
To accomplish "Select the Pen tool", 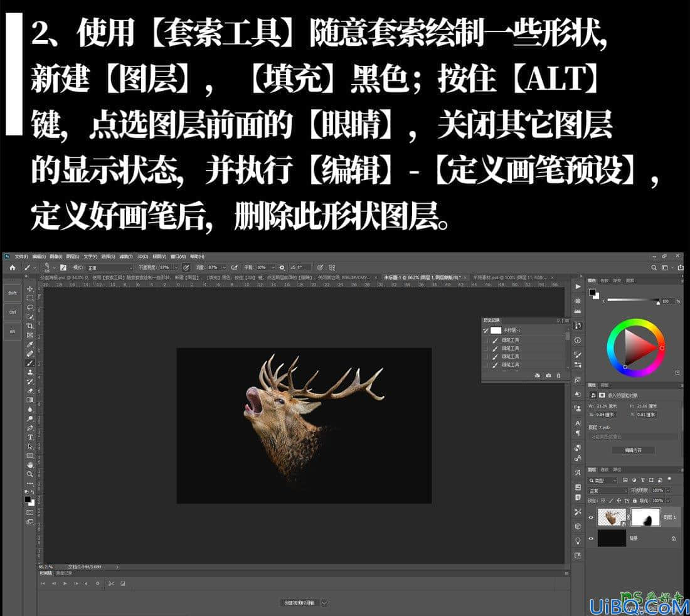I will pyautogui.click(x=30, y=428).
